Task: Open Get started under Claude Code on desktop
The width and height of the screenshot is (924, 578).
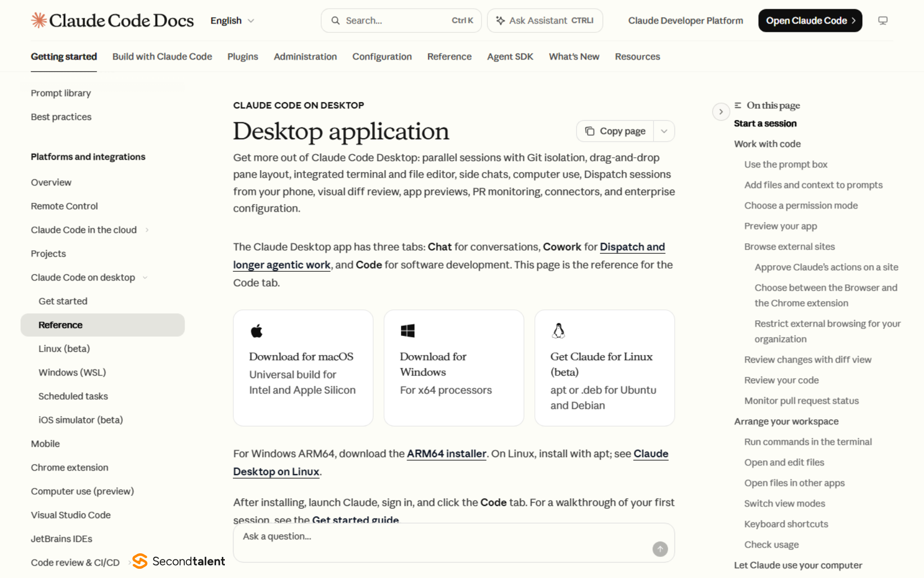Action: tap(63, 301)
